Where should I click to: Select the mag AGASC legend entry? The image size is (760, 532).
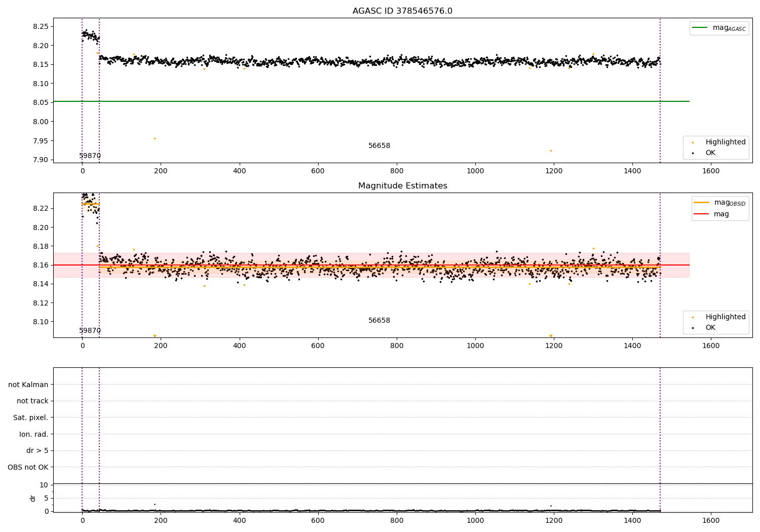719,28
